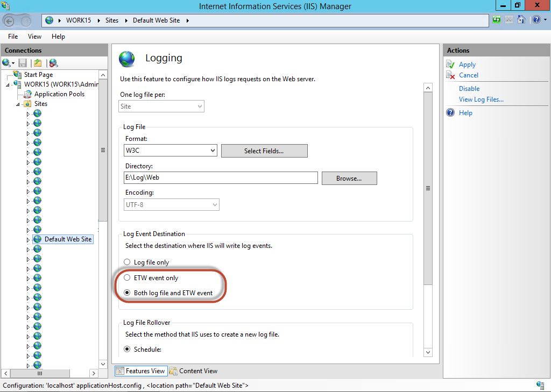
Task: Collapse the Sites tree node
Action: (18, 104)
